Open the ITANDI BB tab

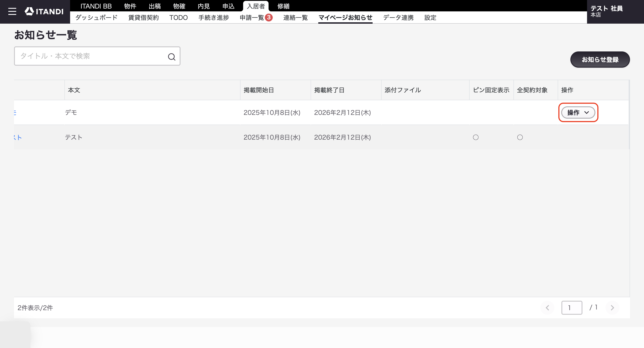click(x=96, y=6)
